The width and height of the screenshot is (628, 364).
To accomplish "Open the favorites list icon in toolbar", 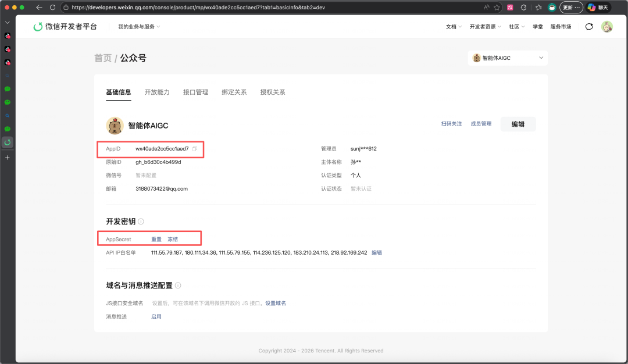I will click(x=538, y=7).
